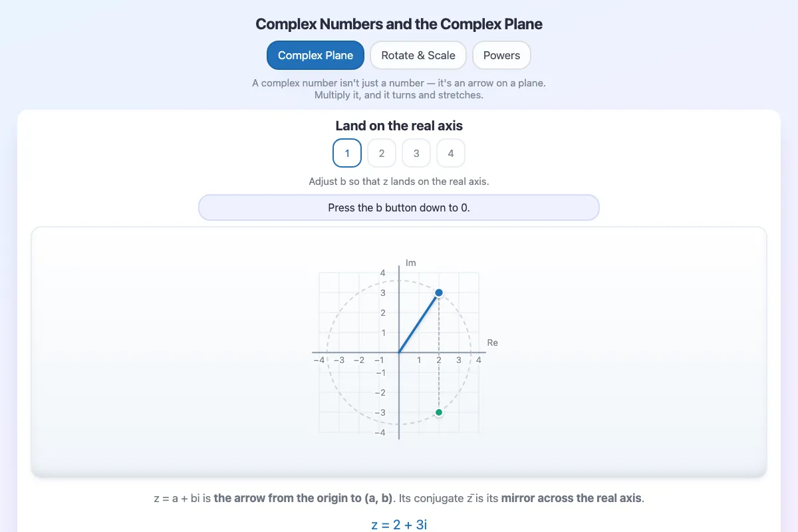Click the blue arrow line to z

click(x=419, y=323)
